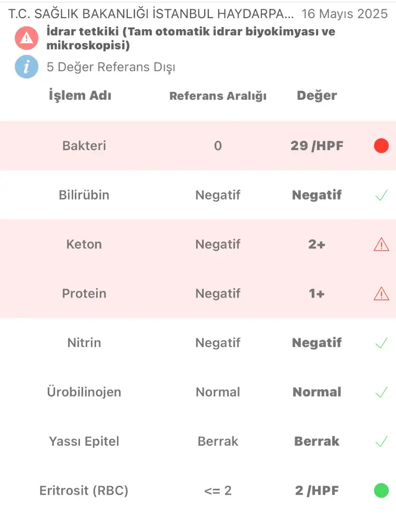This screenshot has width=396, height=532.
Task: Select the hospital name header text
Action: [151, 14]
